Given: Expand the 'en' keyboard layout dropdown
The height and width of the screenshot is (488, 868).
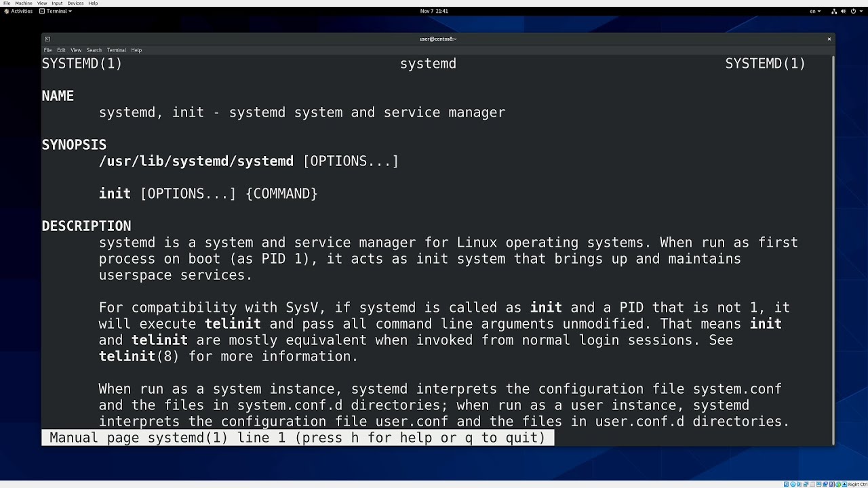Looking at the screenshot, I should coord(815,11).
